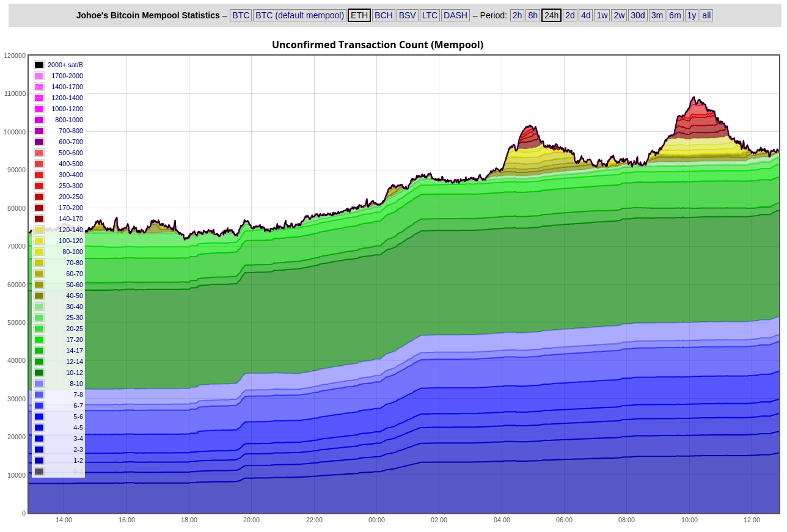
Task: Click the 2000+ sat/B black swatch
Action: click(x=39, y=65)
